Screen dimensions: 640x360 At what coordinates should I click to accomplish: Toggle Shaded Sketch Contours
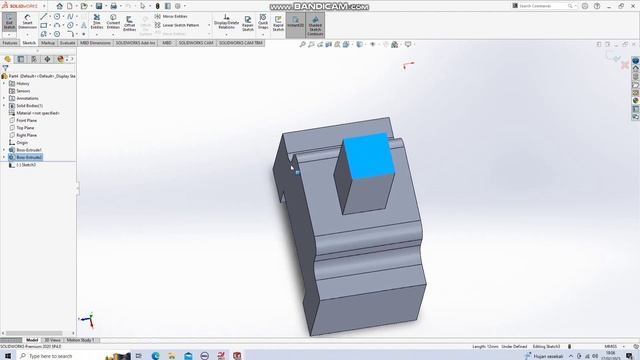pos(315,25)
